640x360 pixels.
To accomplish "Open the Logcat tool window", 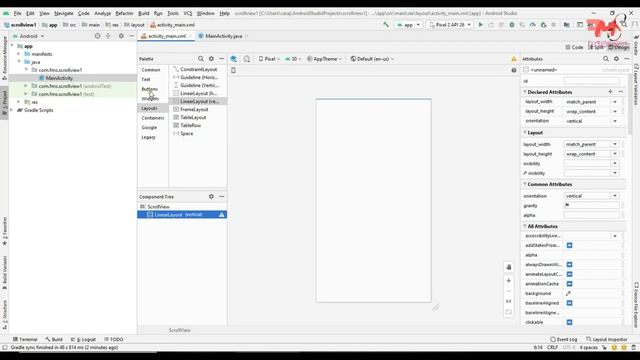I will click(84, 339).
